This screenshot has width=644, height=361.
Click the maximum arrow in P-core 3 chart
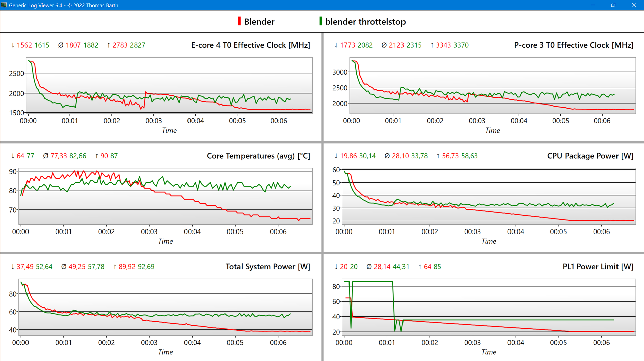pos(432,45)
